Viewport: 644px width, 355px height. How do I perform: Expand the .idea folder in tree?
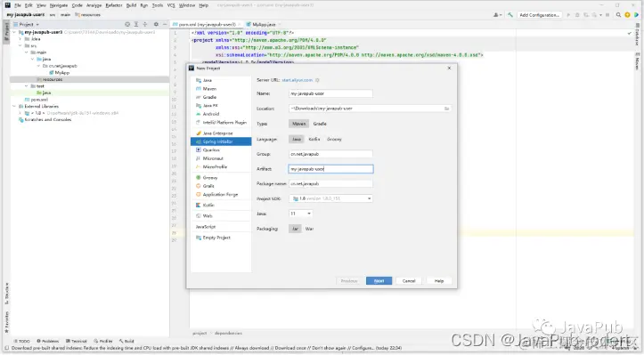click(20, 39)
